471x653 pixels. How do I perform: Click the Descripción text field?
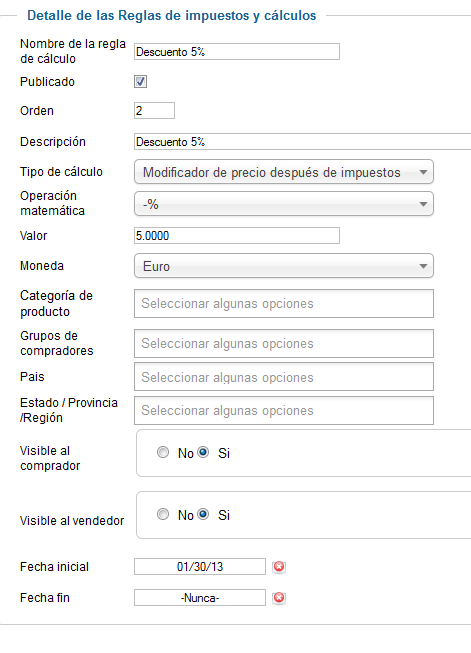302,142
